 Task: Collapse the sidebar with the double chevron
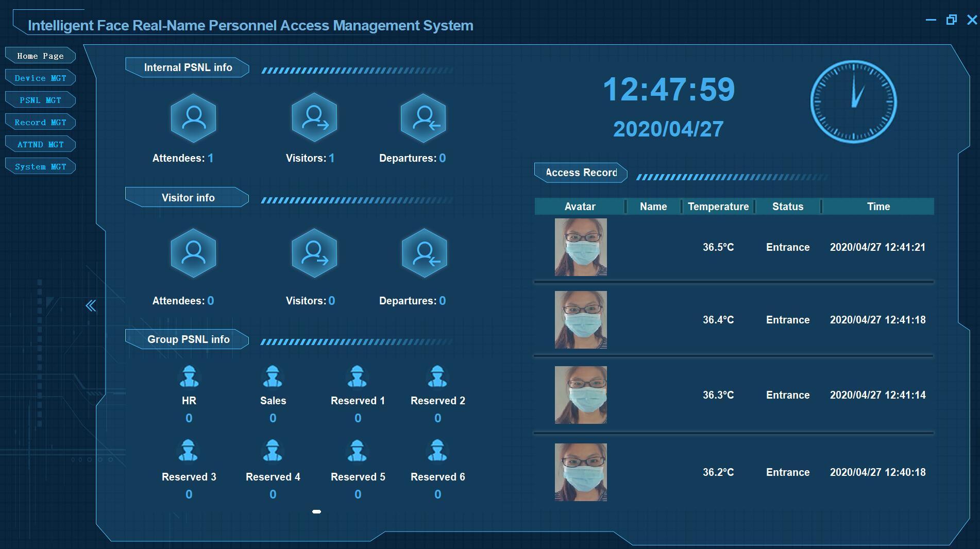pos(91,306)
